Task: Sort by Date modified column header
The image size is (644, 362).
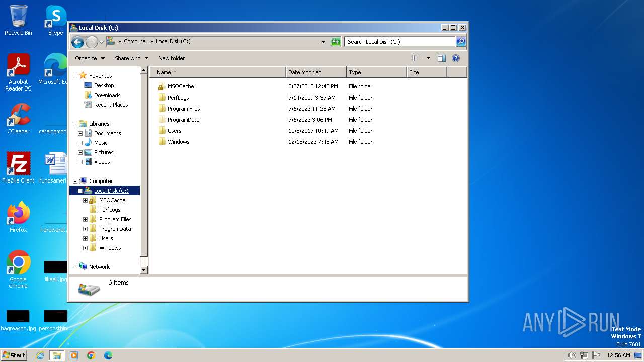Action: click(x=316, y=72)
